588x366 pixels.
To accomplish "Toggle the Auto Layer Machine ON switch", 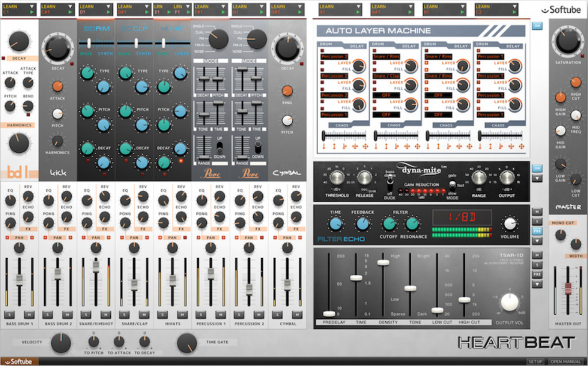I will click(x=537, y=26).
